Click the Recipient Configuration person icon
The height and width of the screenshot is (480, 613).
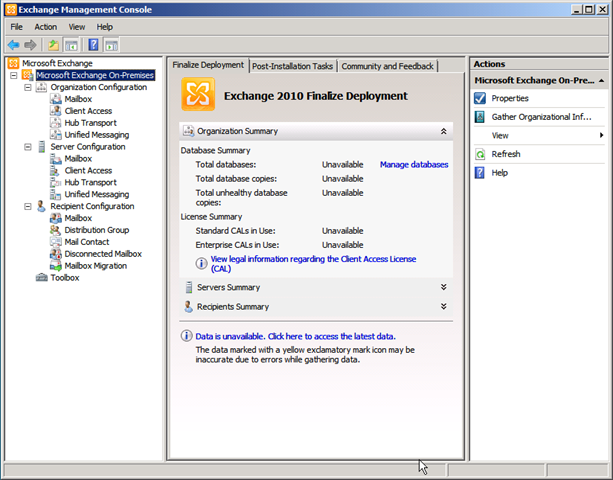point(41,206)
